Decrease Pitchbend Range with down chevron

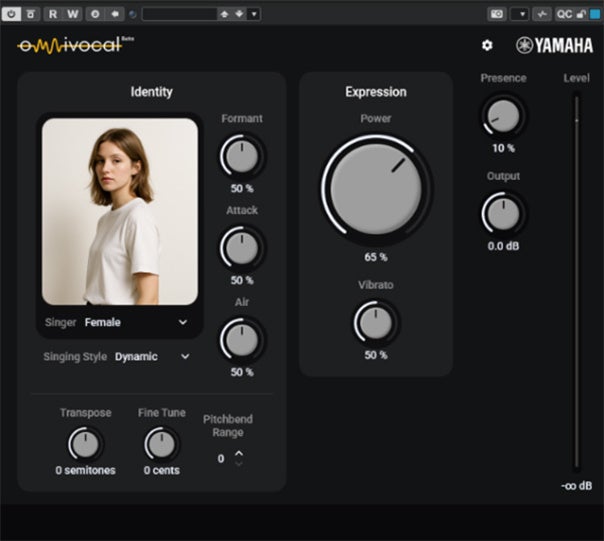point(239,464)
